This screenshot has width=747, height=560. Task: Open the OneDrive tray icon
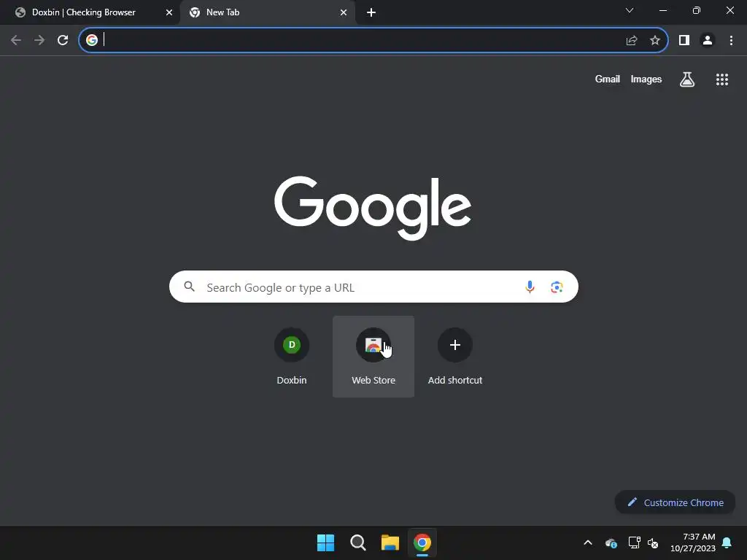coord(611,542)
